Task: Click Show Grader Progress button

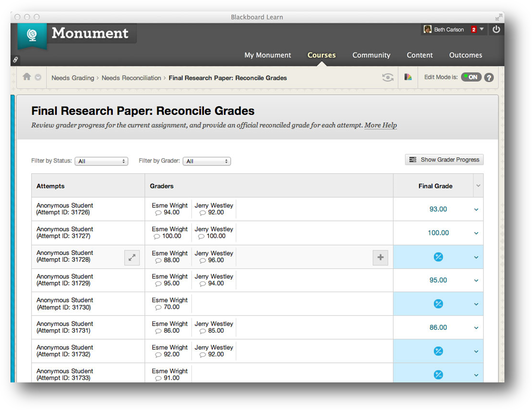Action: pyautogui.click(x=444, y=160)
